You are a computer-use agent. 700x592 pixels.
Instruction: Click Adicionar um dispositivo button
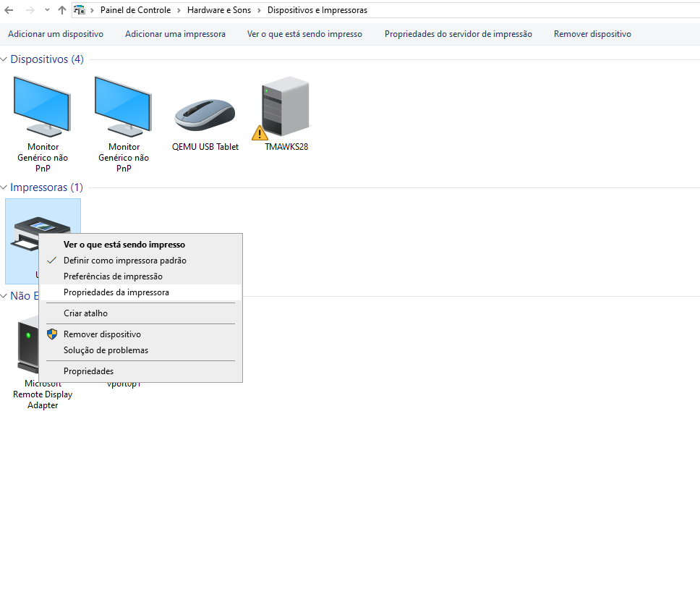click(x=56, y=34)
